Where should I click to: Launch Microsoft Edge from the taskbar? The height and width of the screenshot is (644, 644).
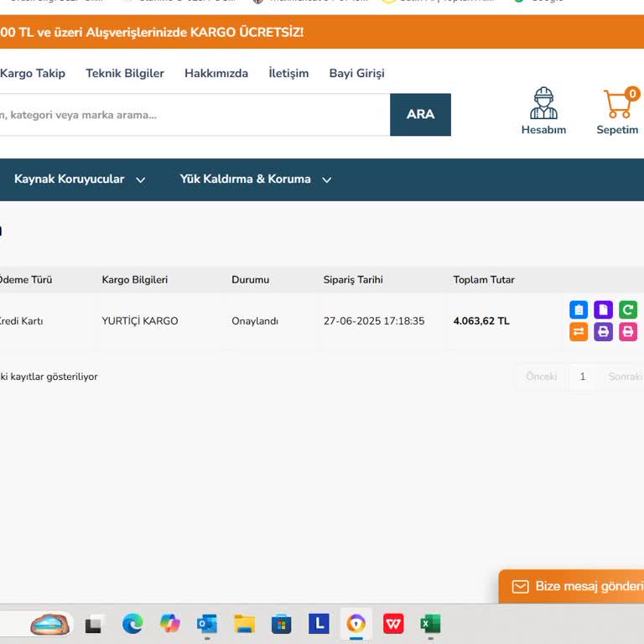pos(132,624)
